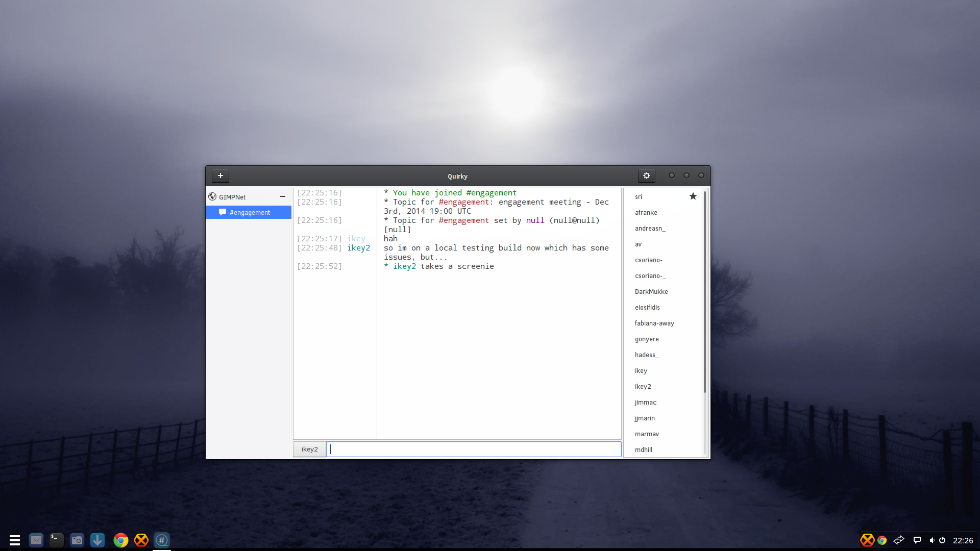
Task: Click the 22:26 clock in the panel
Action: (x=963, y=541)
